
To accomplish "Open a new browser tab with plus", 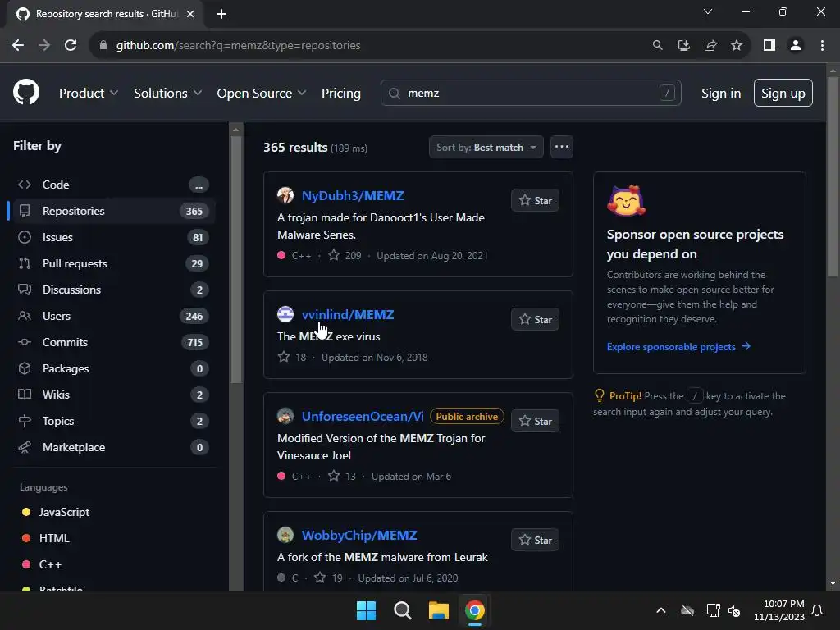I will 221,14.
